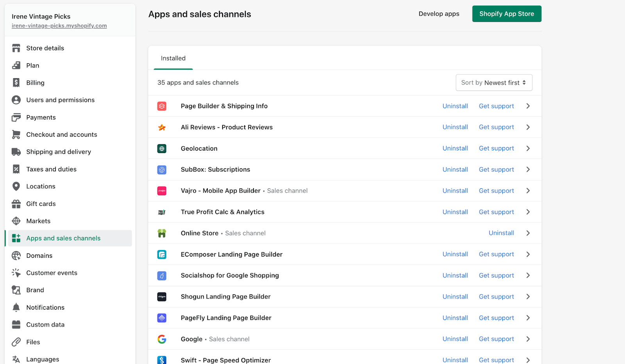The height and width of the screenshot is (364, 625).
Task: Expand the Shogun Landing Page Builder chevron
Action: 528,296
